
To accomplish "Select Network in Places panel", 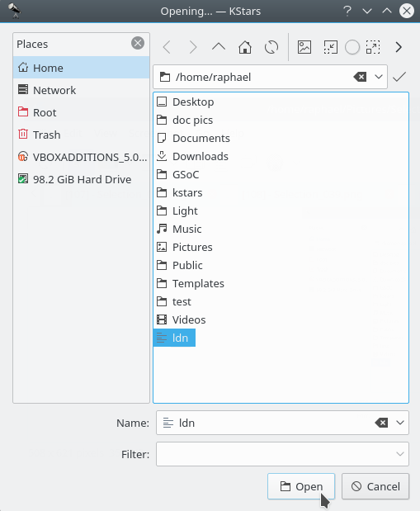I will (81, 90).
